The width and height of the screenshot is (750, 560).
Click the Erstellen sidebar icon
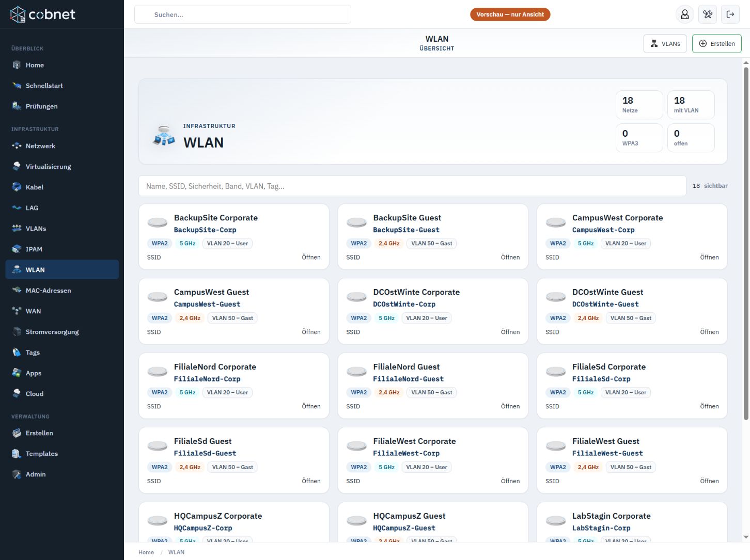pos(17,433)
